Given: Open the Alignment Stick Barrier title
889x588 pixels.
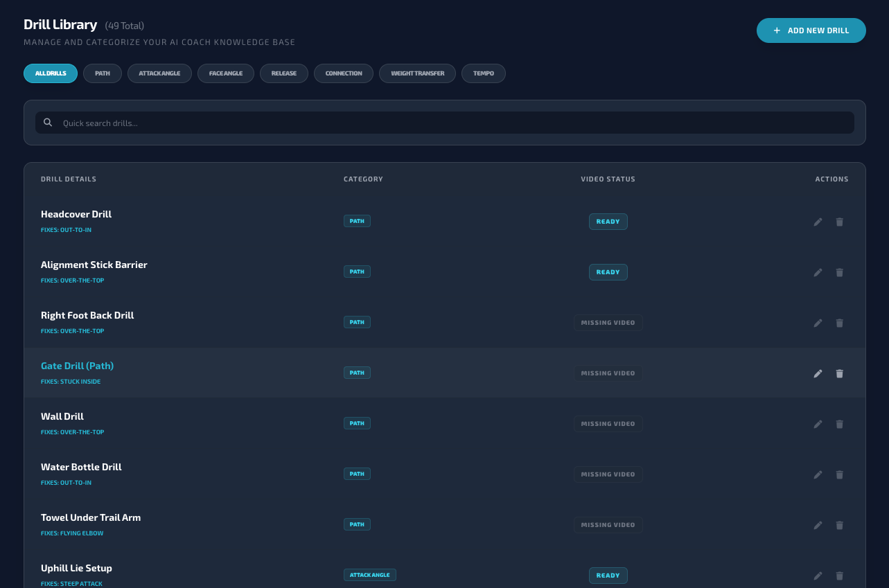Looking at the screenshot, I should click(94, 265).
